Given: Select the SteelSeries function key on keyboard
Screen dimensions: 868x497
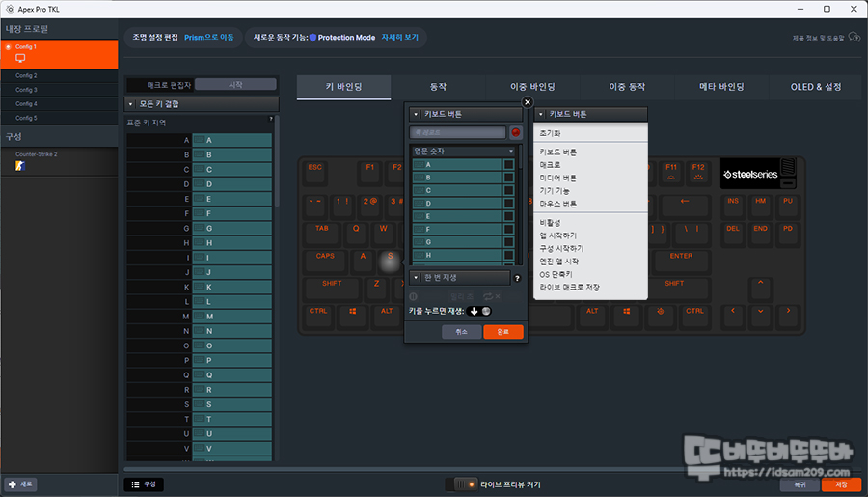Looking at the screenshot, I should (660, 316).
